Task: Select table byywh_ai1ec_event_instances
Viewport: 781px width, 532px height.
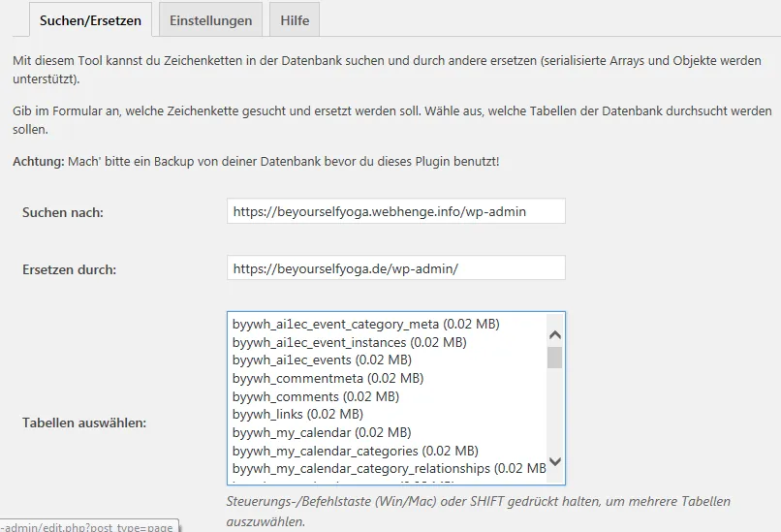Action: [x=350, y=342]
